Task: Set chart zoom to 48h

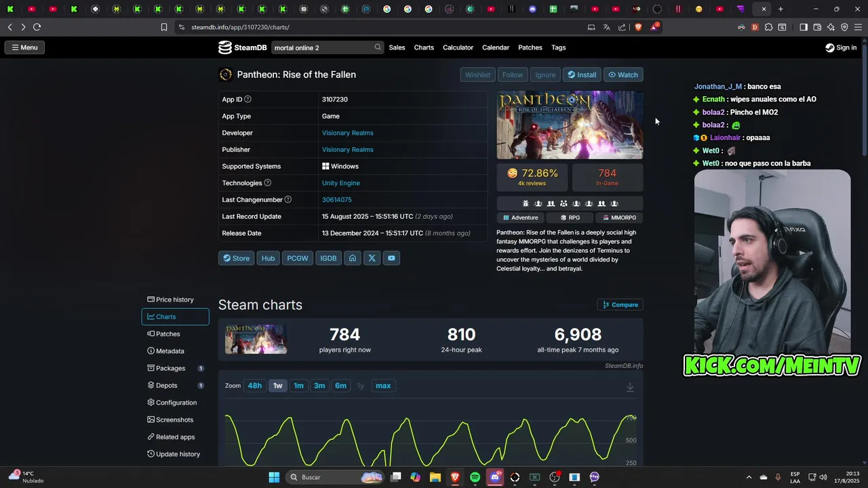Action: 255,386
